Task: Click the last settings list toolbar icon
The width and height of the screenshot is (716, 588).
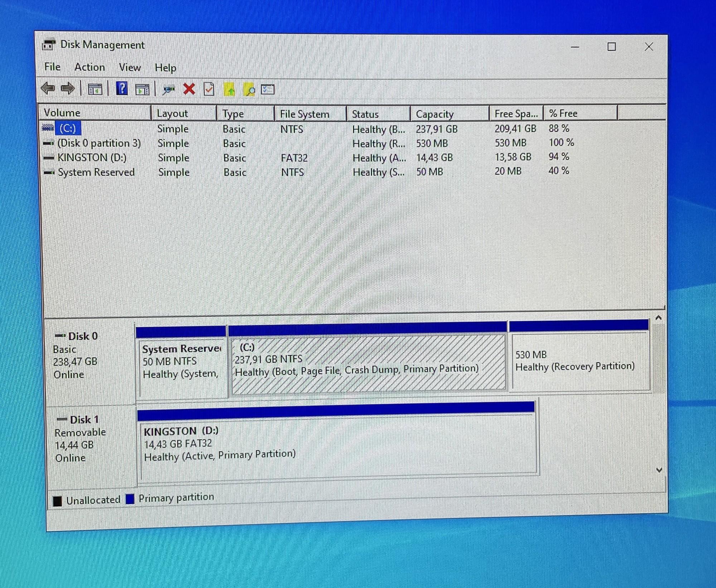Action: [268, 89]
